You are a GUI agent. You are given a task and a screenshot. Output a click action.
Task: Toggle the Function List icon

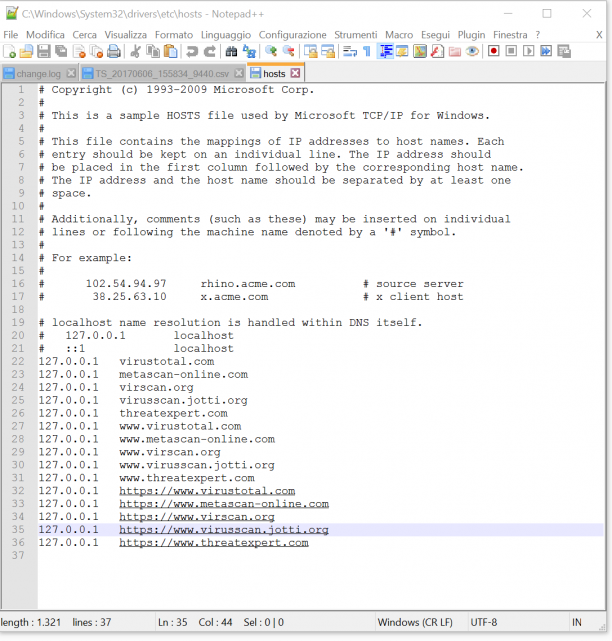coord(437,52)
